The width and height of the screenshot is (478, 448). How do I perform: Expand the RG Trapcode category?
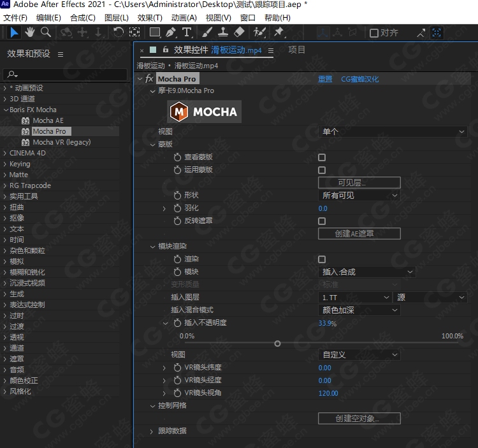[5, 185]
